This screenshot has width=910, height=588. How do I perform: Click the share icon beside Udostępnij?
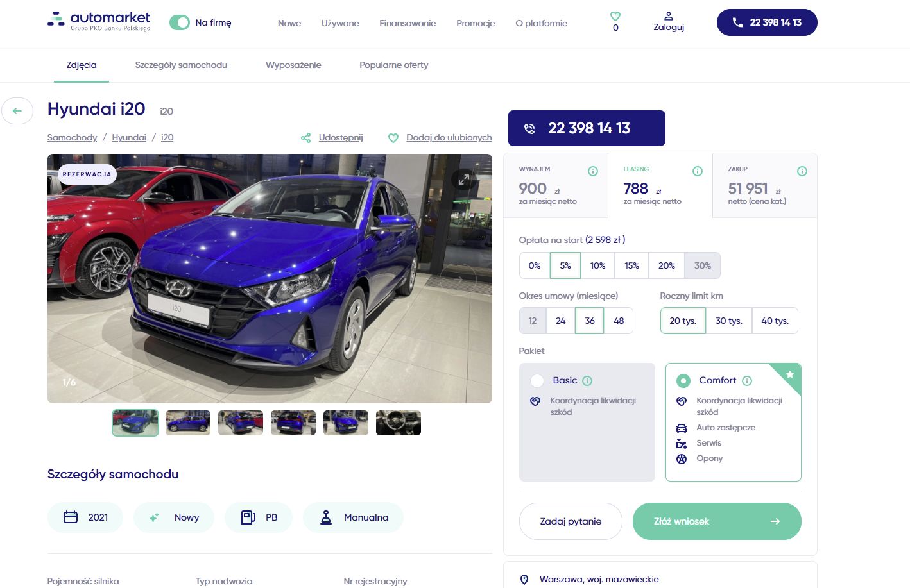tap(305, 138)
